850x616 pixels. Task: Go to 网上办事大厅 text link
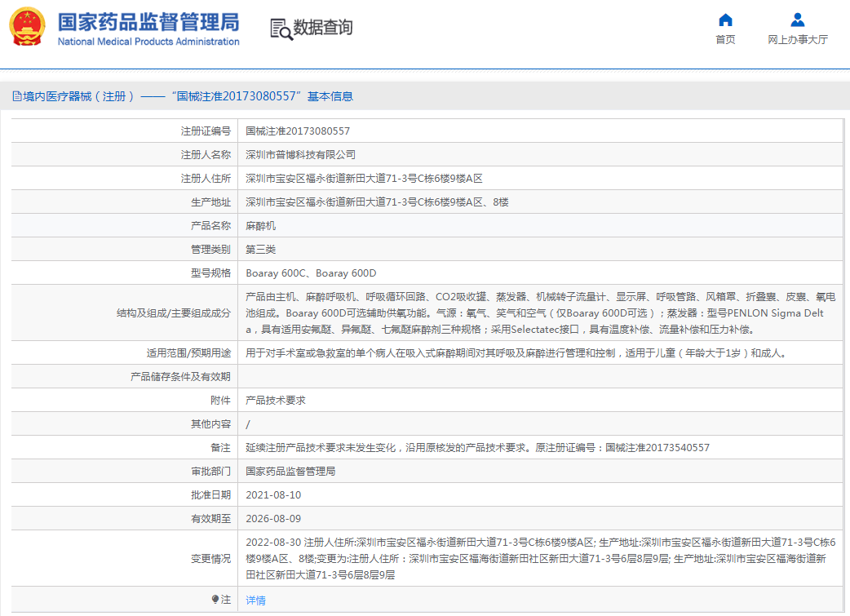point(798,40)
